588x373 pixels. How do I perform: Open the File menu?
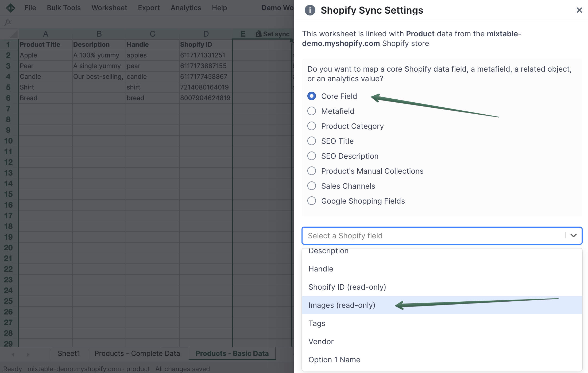pyautogui.click(x=30, y=8)
